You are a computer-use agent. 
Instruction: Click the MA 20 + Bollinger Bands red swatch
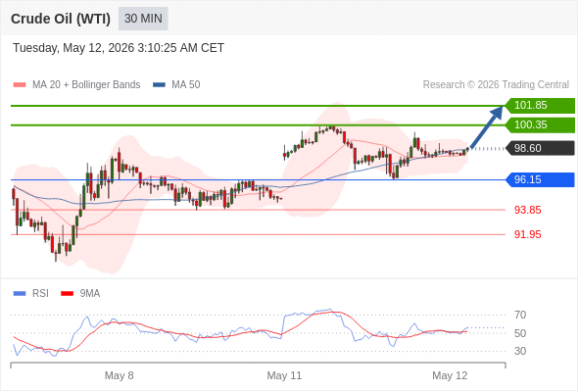pos(20,85)
